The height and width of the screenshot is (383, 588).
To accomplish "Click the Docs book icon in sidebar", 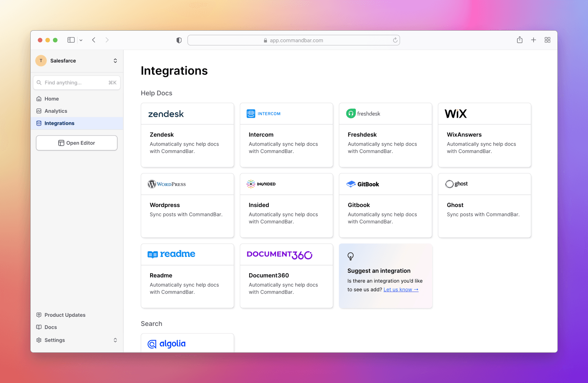I will (x=39, y=327).
